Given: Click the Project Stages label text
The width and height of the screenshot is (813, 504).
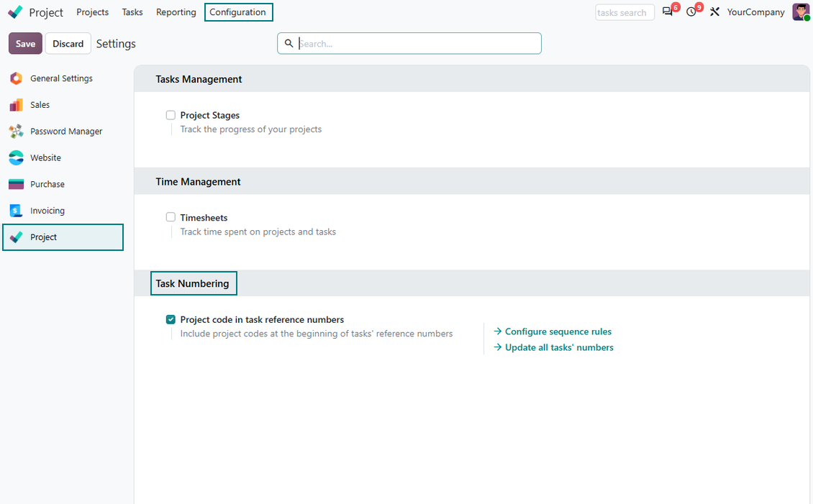Looking at the screenshot, I should 210,115.
